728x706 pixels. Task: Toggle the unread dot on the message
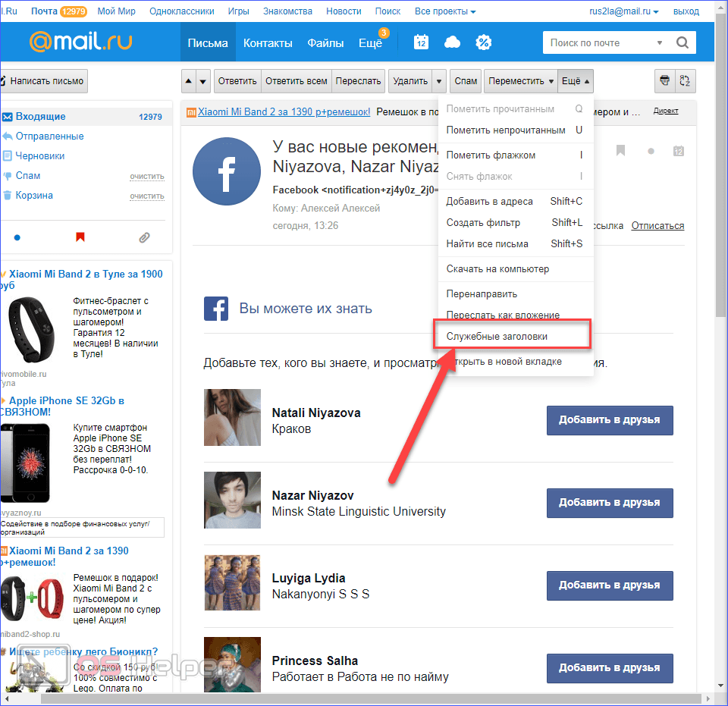coord(651,151)
